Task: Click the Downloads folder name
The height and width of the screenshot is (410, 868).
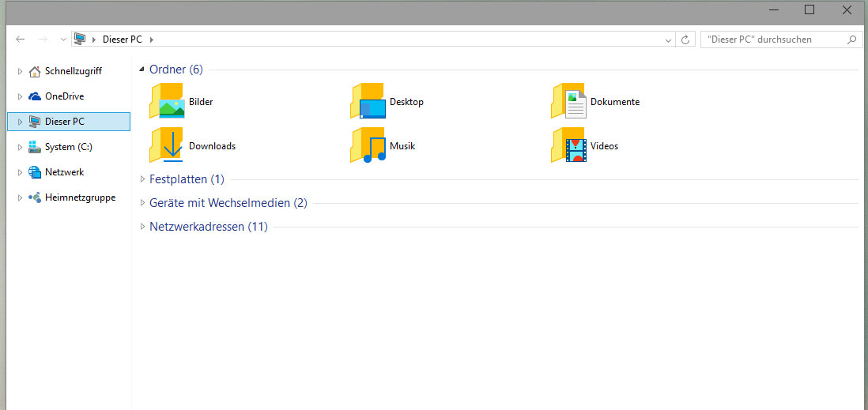Action: (x=212, y=146)
